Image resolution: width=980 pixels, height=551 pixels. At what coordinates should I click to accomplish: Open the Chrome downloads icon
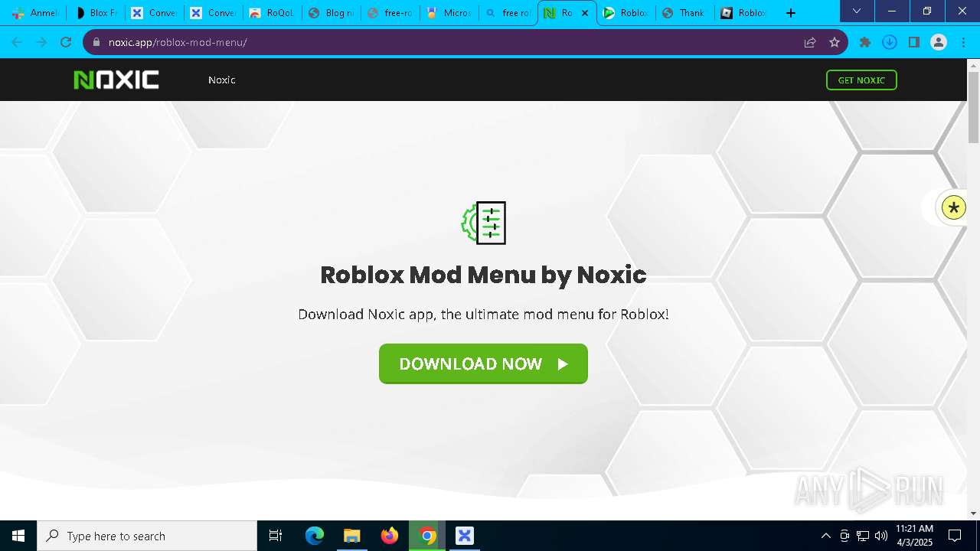click(x=890, y=42)
